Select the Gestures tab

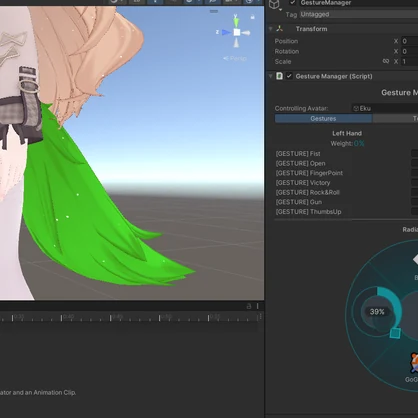coord(323,119)
